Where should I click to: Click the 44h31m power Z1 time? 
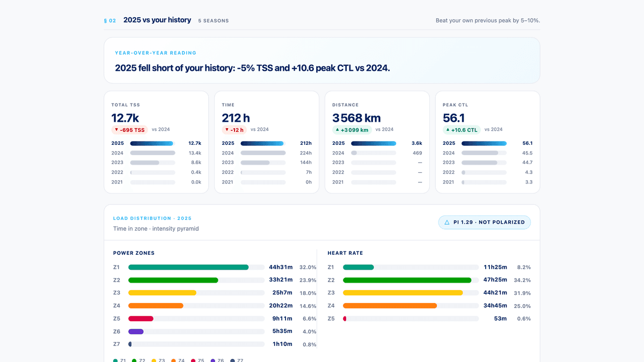[281, 267]
